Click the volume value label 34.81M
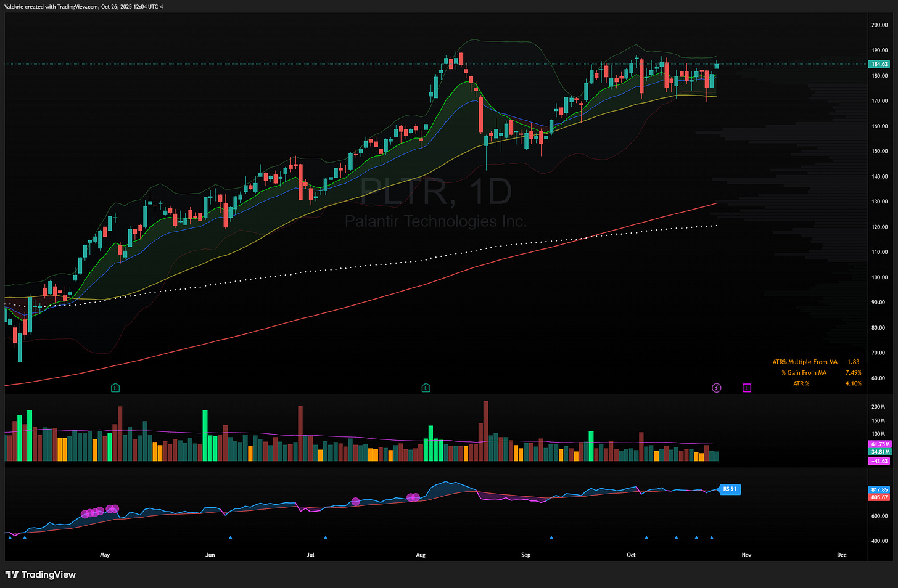Screen dimensions: 898x588 (879, 452)
